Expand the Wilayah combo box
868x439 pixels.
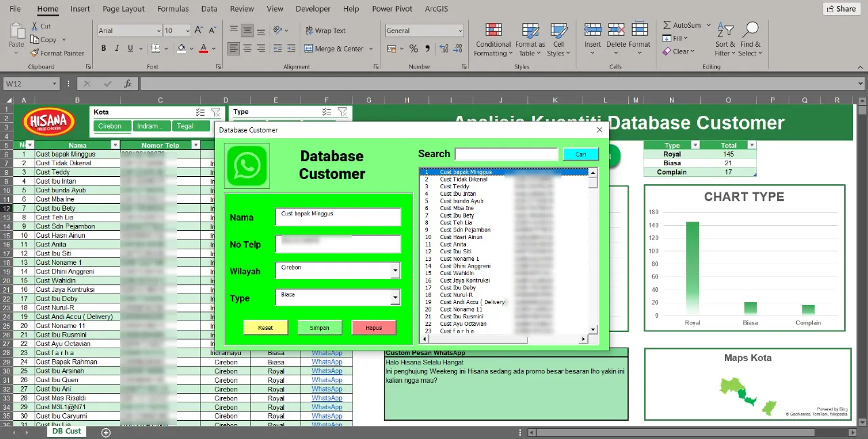(x=395, y=270)
